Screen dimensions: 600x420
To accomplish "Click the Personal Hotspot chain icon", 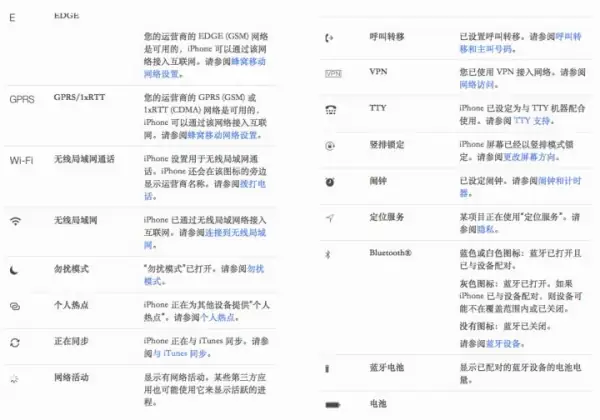I will (15, 306).
